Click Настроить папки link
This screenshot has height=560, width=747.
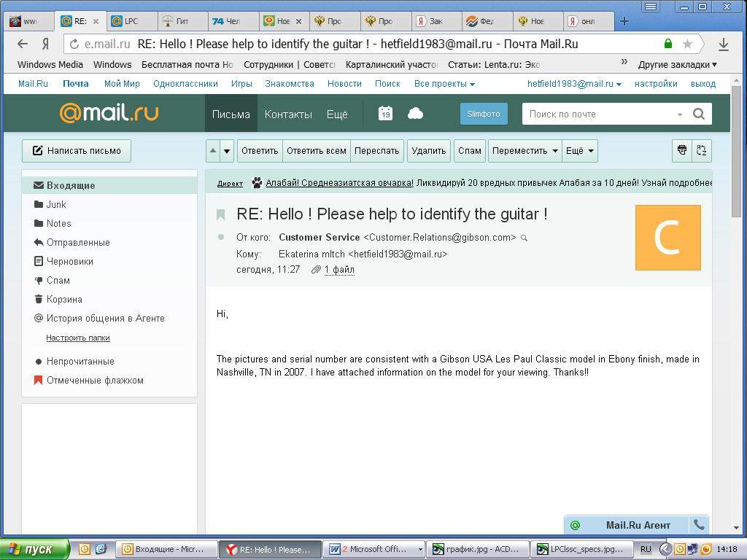coord(78,338)
